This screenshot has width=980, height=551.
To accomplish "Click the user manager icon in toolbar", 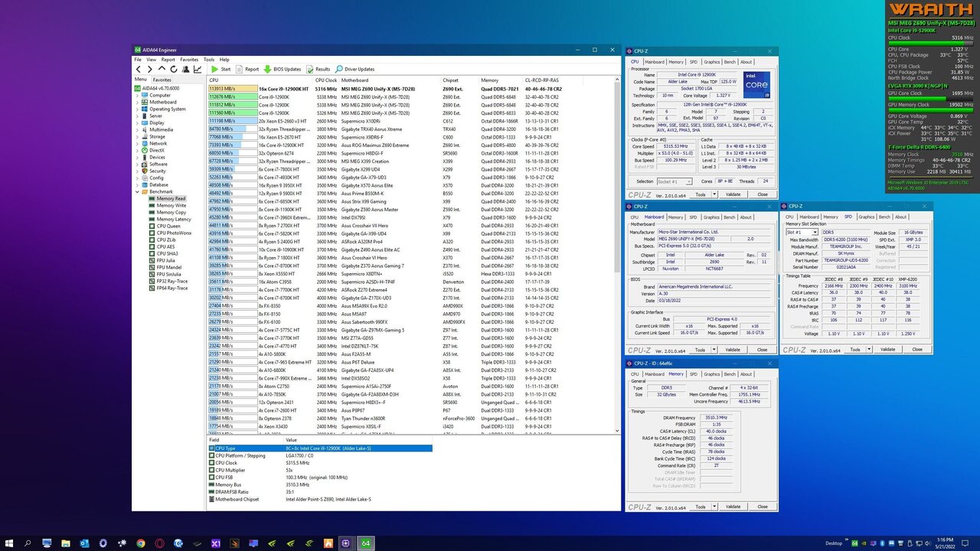I will [x=185, y=69].
